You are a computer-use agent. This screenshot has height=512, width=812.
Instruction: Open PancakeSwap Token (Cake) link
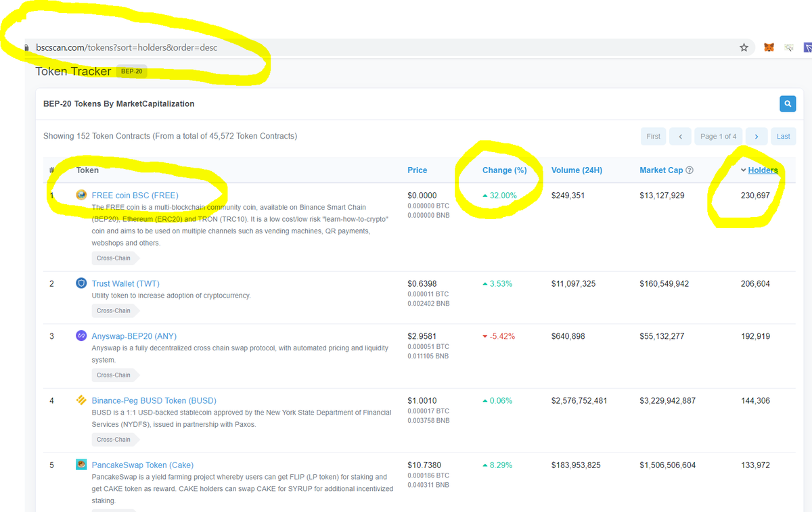(x=142, y=465)
